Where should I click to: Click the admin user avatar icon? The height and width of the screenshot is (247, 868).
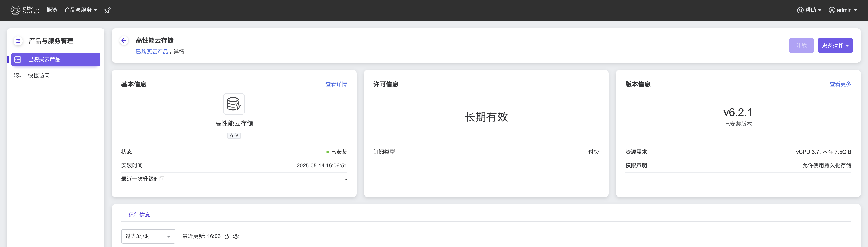point(832,10)
